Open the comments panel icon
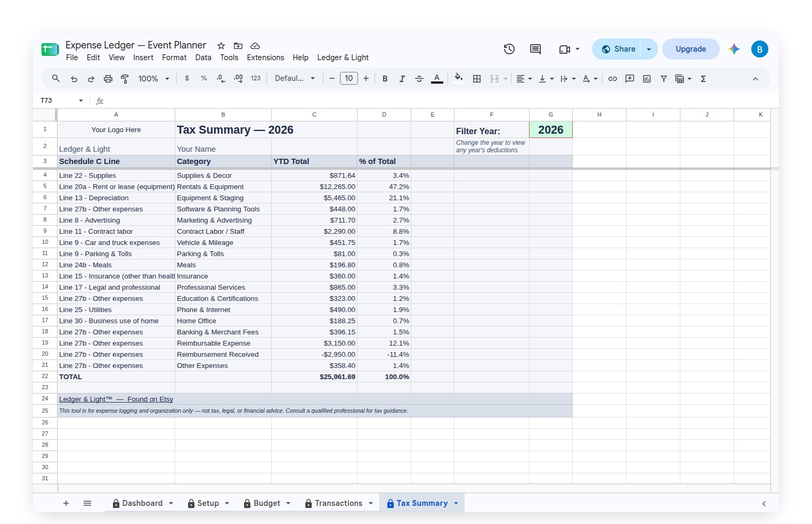The image size is (812, 524). point(535,49)
